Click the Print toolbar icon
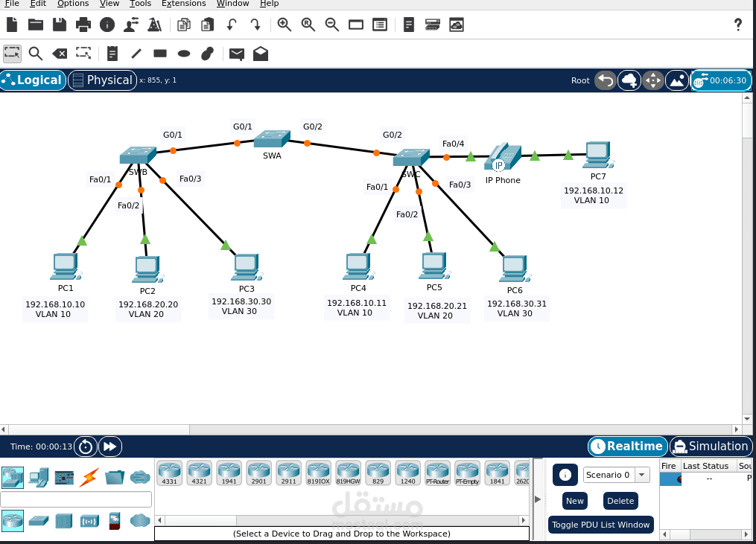Viewport: 756px width, 544px height. 83,24
